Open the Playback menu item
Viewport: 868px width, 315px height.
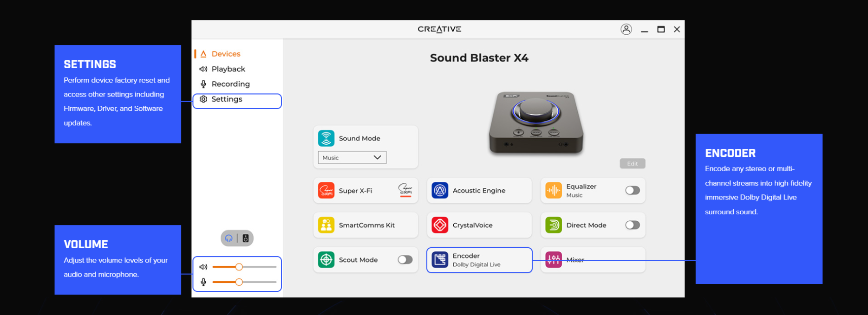click(x=228, y=69)
